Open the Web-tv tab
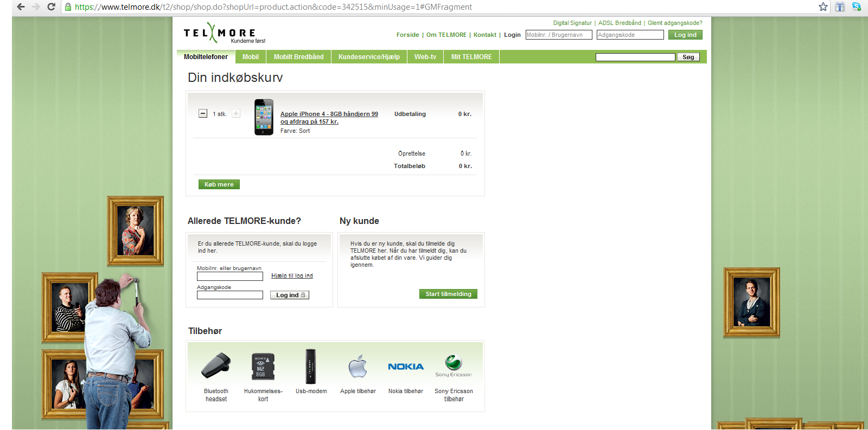The image size is (868, 430). coord(425,57)
